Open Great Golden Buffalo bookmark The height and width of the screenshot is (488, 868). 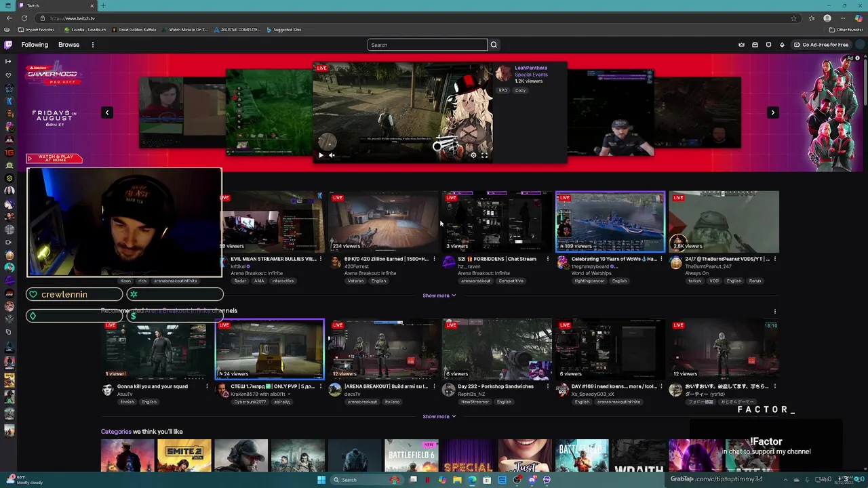tap(134, 30)
